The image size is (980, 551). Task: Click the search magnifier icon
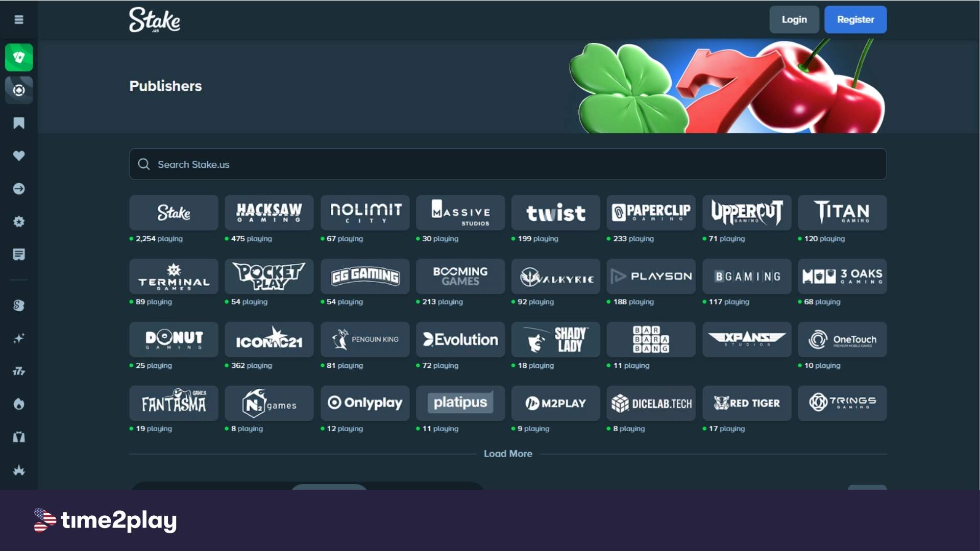coord(144,164)
